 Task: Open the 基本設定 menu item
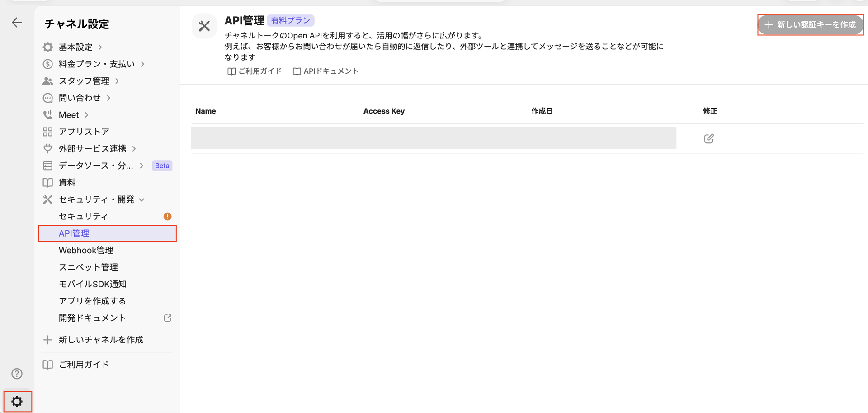click(75, 47)
